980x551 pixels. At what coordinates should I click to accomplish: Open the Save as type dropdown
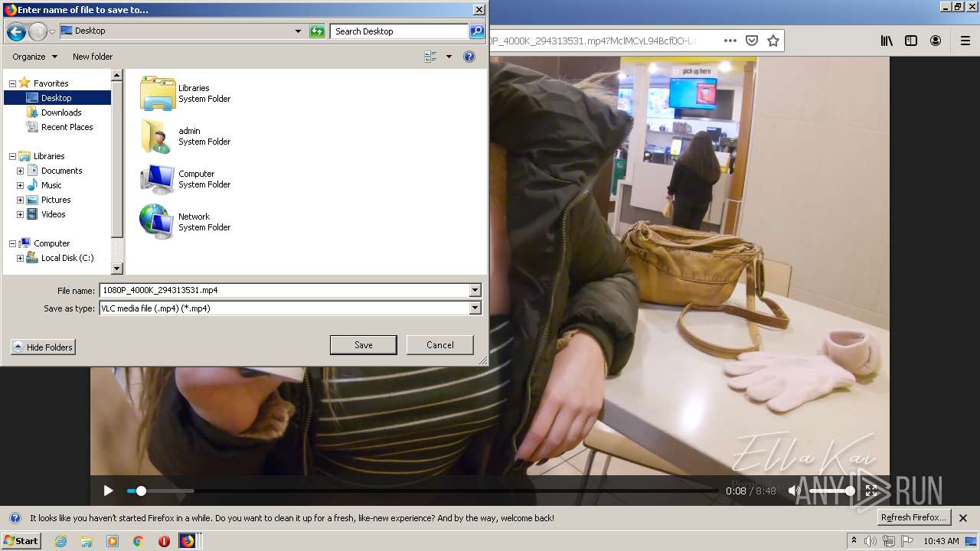pyautogui.click(x=475, y=308)
